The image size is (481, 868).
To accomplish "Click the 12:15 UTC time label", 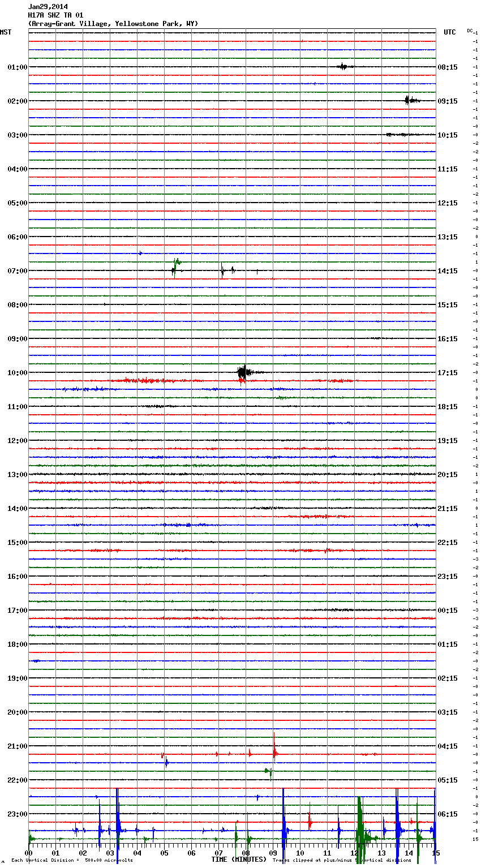I will (x=448, y=203).
